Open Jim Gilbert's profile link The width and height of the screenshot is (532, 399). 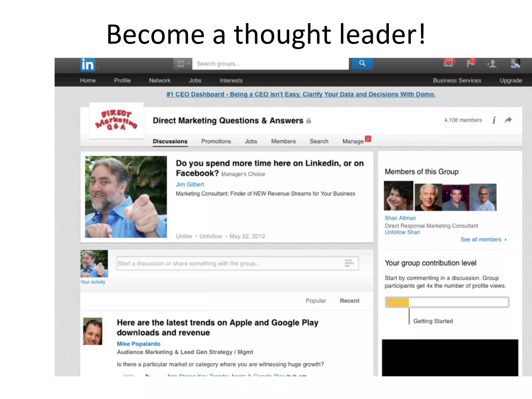tap(190, 184)
